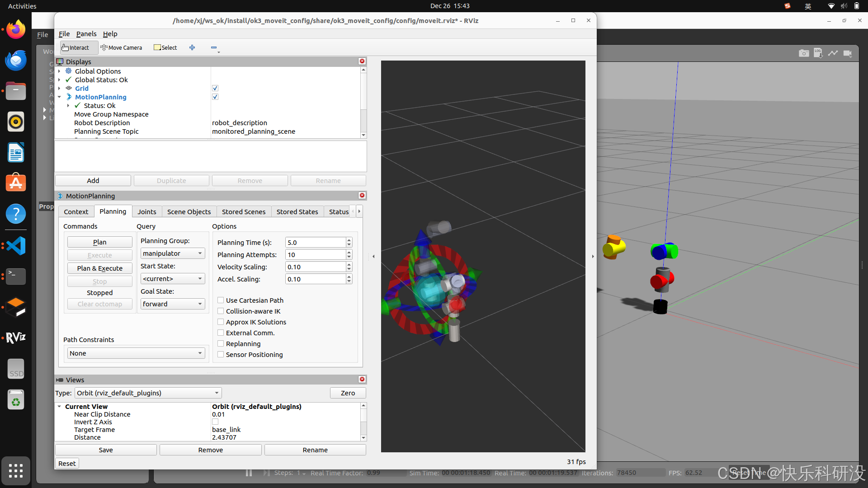The width and height of the screenshot is (868, 488).
Task: Select the Interact tool
Action: [x=76, y=47]
